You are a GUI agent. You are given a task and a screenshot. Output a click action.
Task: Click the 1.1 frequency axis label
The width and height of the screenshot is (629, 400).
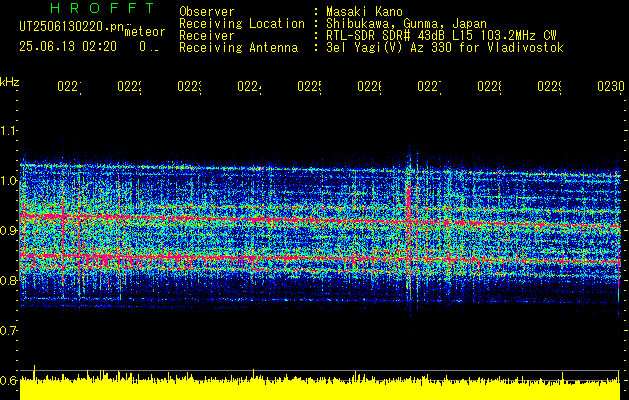pyautogui.click(x=8, y=131)
